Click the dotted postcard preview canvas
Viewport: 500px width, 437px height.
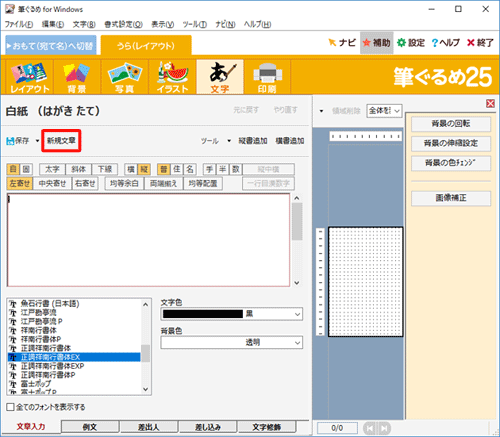click(x=366, y=282)
